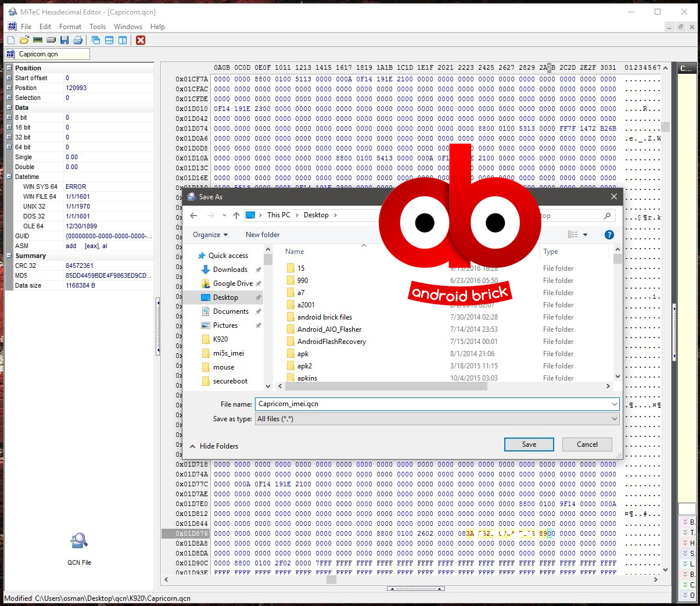Click the Open memory chip icon
The image size is (700, 606).
coord(38,40)
